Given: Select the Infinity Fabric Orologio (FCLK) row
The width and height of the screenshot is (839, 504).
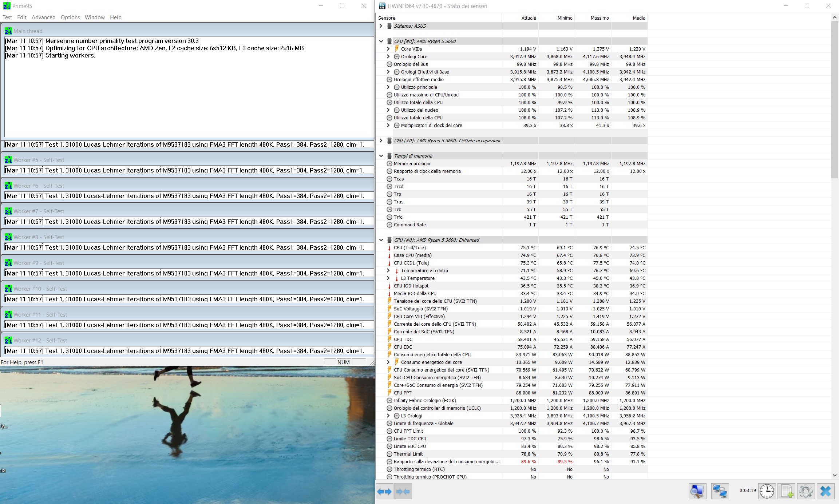Looking at the screenshot, I should point(512,401).
